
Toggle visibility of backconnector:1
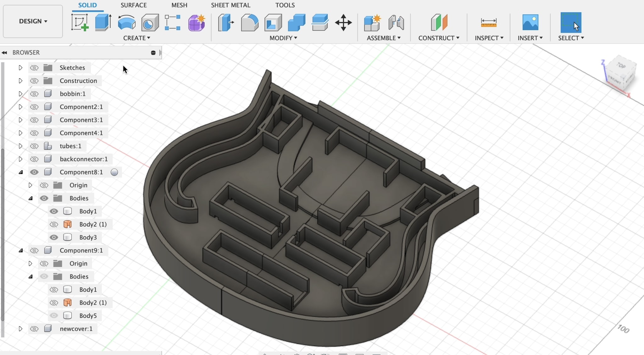34,159
